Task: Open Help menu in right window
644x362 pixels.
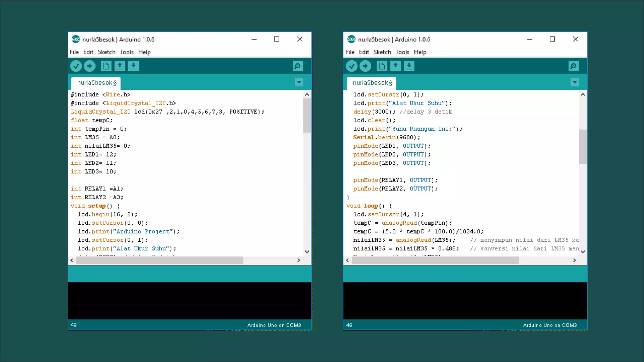Action: [420, 52]
